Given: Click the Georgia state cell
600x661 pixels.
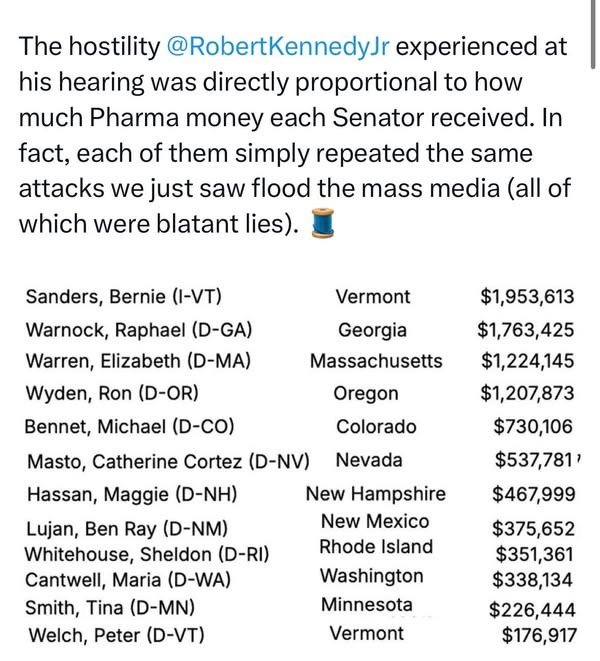Looking at the screenshot, I should click(372, 329).
